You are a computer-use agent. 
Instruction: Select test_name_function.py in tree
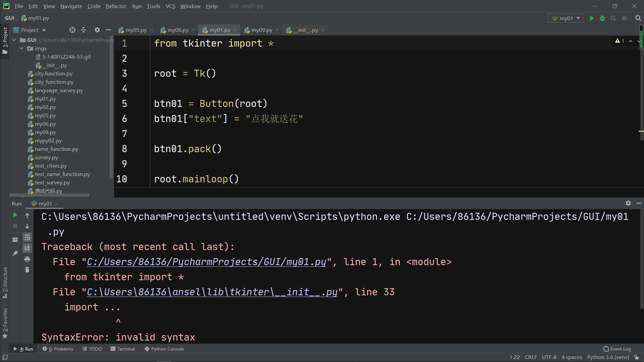[62, 174]
